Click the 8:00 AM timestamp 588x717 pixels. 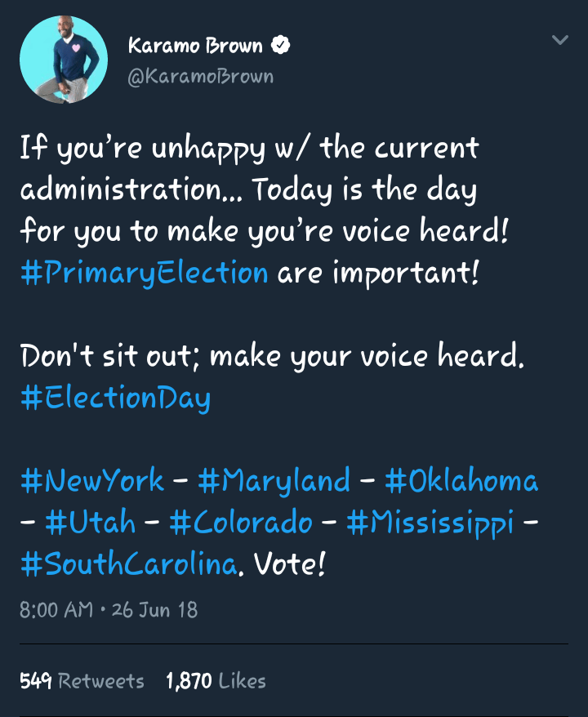56,609
